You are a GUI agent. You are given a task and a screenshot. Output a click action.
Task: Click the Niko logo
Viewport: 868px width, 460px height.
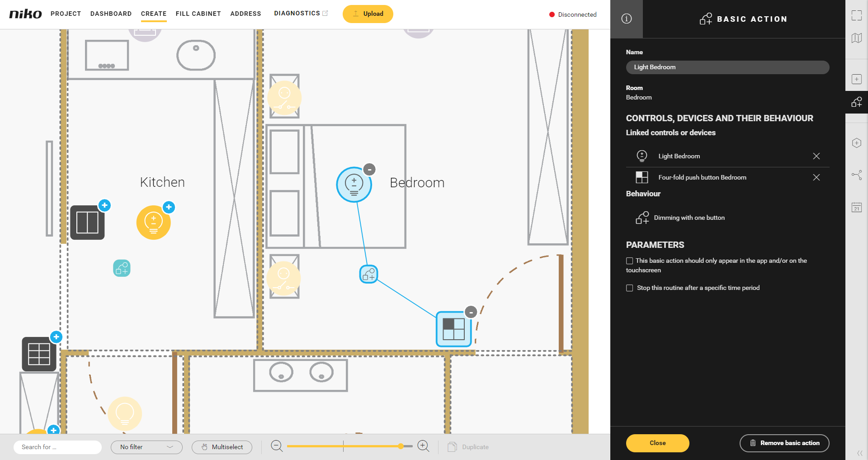point(26,14)
